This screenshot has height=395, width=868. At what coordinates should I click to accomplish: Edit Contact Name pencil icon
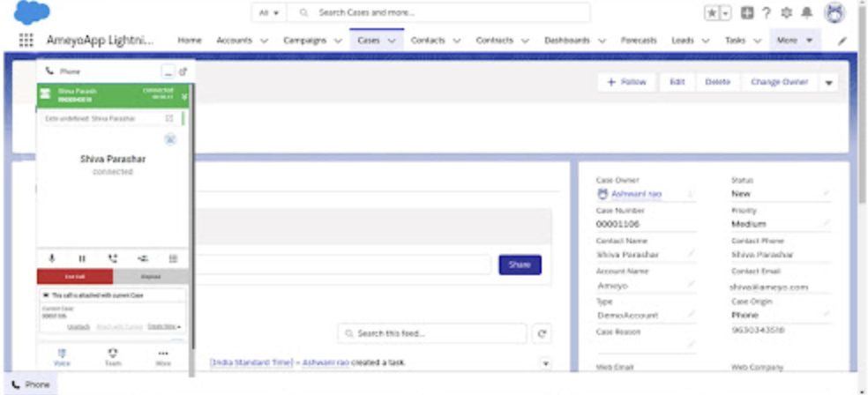coord(692,253)
